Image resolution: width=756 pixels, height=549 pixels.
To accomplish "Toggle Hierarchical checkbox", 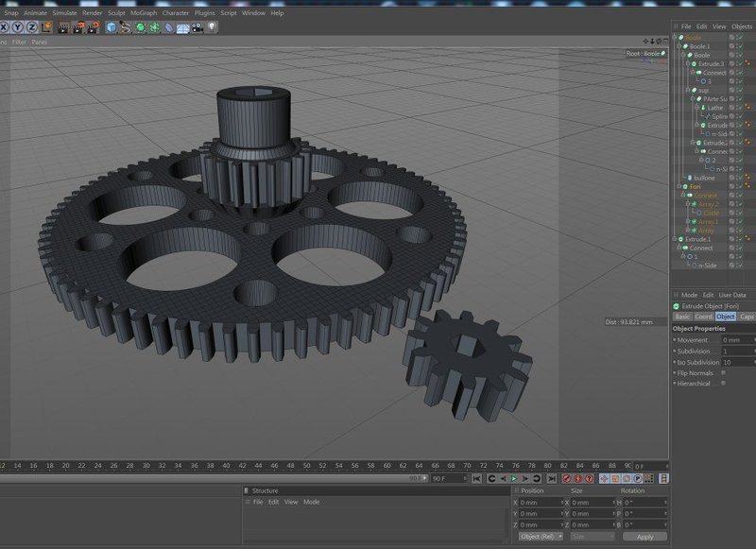I will (x=723, y=384).
